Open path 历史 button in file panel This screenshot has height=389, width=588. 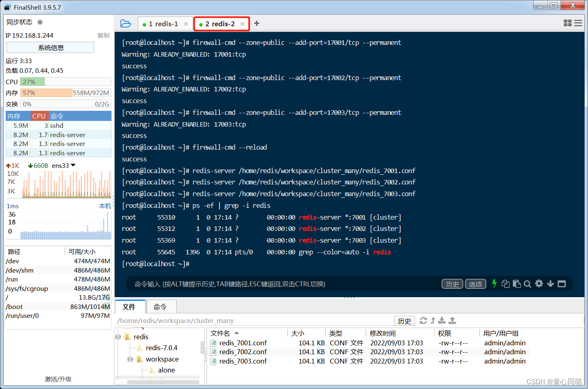pyautogui.click(x=405, y=321)
